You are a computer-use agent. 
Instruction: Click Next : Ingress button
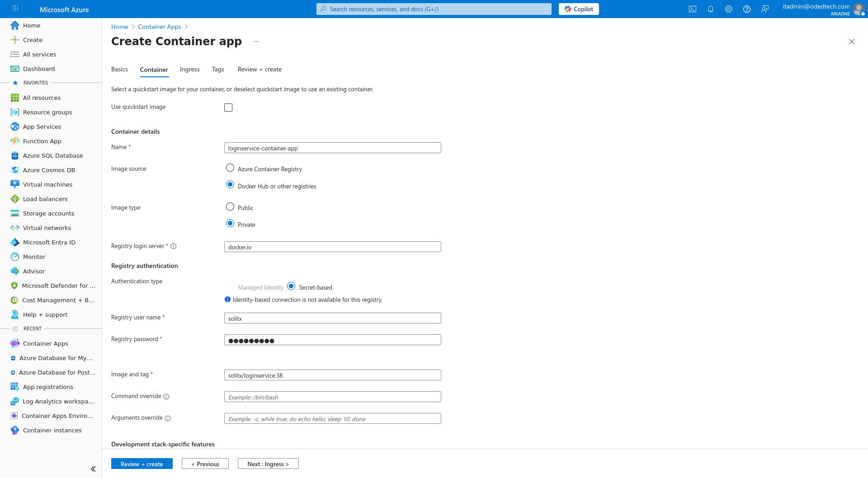click(268, 464)
